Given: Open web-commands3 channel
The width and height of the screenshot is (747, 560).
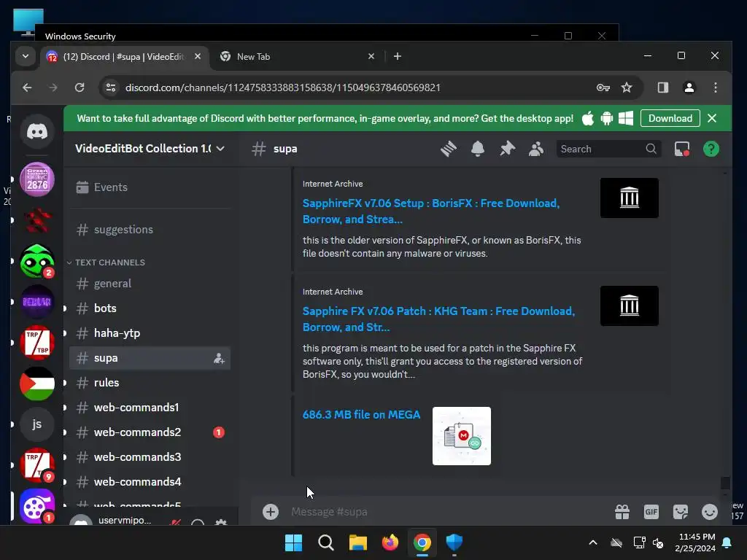Looking at the screenshot, I should [150, 457].
